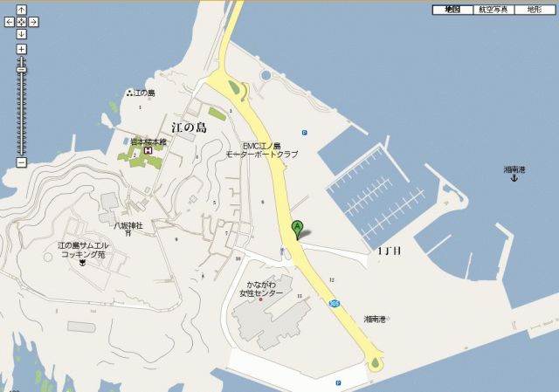Switch to 地図 map view

click(x=452, y=10)
